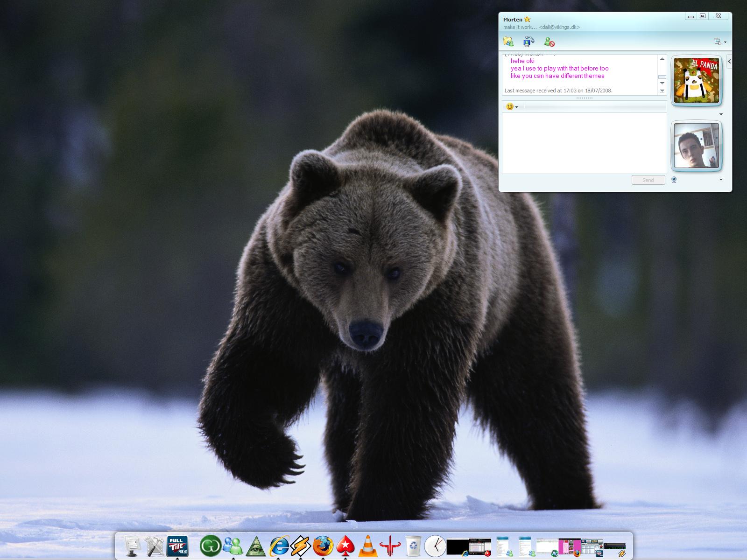The height and width of the screenshot is (560, 747).
Task: Click the message text input area
Action: tap(584, 143)
